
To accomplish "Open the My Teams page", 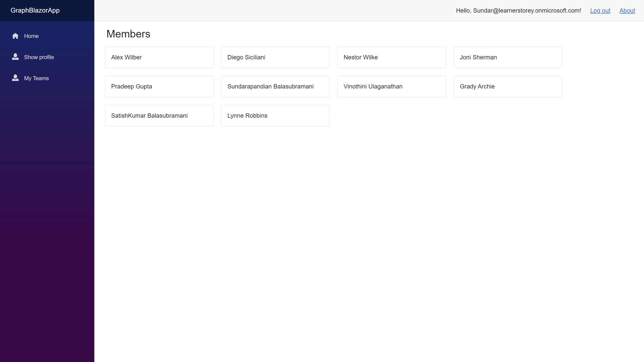I will (47, 78).
